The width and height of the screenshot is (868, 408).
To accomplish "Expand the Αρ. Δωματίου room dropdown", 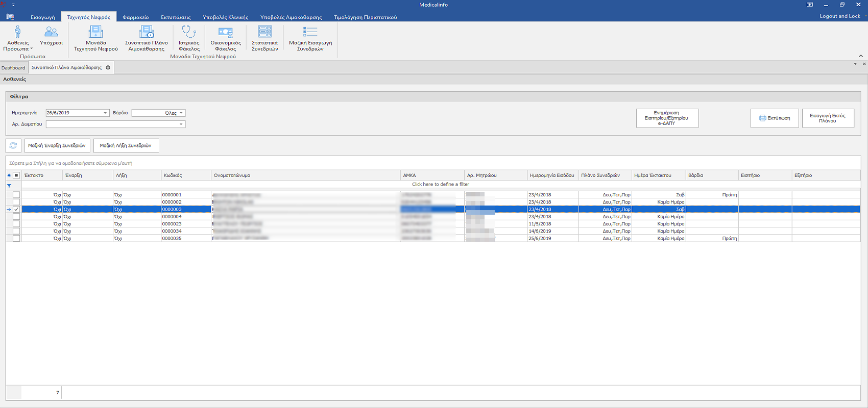I will [181, 124].
